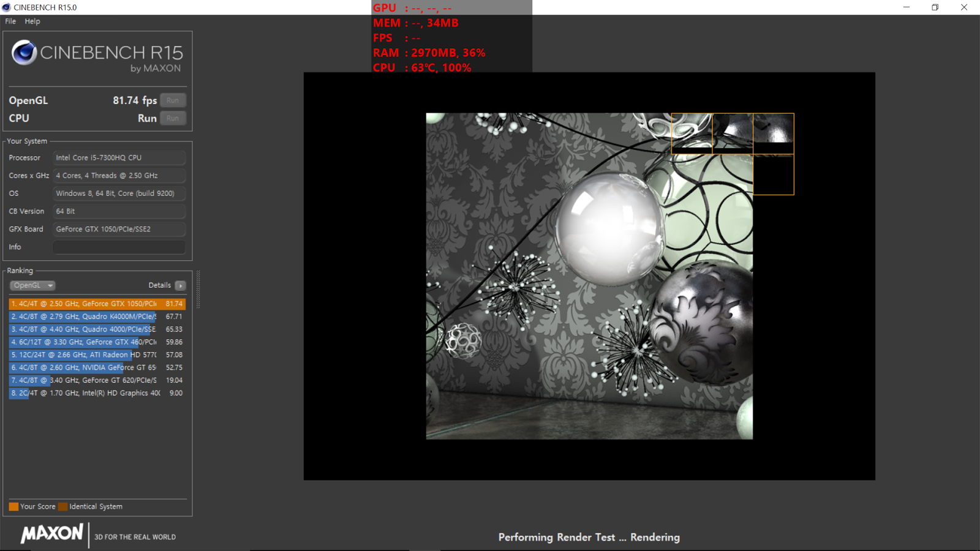Select ranking row 1 GeForce GTX 1050

pos(97,304)
